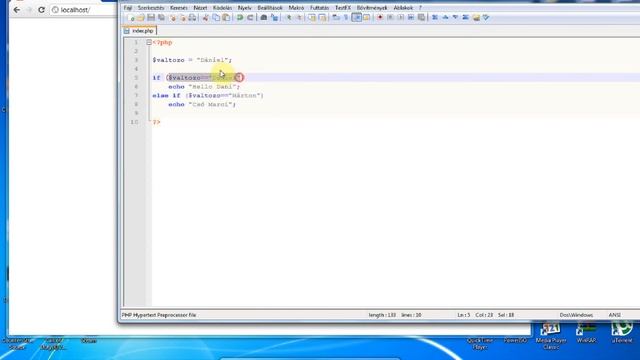Close the current document via toolbar icon
The image size is (640, 360).
[x=173, y=18]
